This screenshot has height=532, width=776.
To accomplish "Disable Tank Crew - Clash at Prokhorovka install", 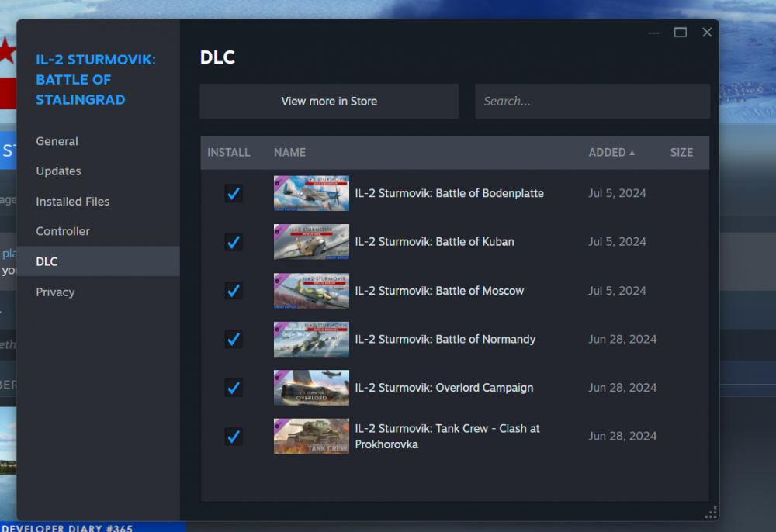I will click(234, 436).
